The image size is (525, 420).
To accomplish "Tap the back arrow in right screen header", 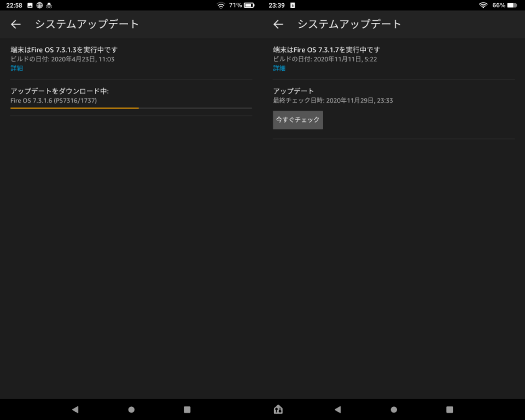I will pos(278,24).
